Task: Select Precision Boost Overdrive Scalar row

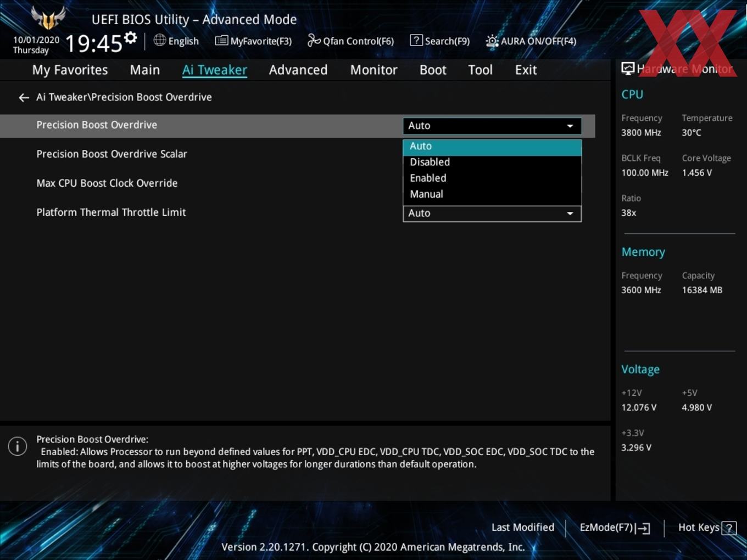Action: [x=112, y=154]
